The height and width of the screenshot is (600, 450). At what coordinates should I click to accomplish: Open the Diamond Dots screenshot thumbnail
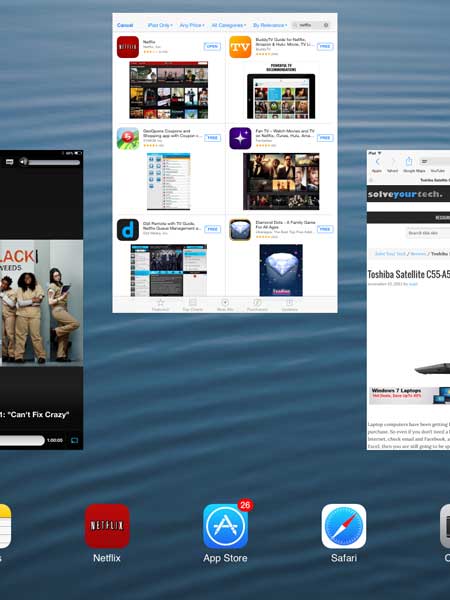point(281,270)
